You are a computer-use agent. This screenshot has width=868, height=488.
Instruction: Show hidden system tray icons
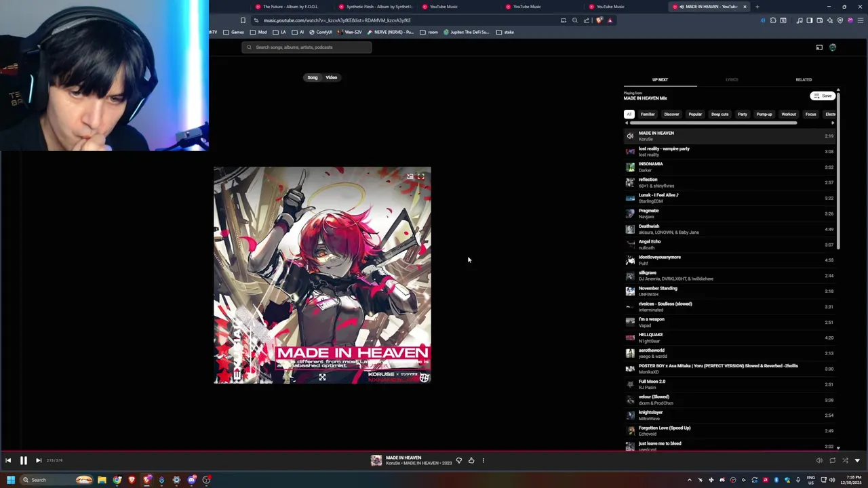coord(690,480)
